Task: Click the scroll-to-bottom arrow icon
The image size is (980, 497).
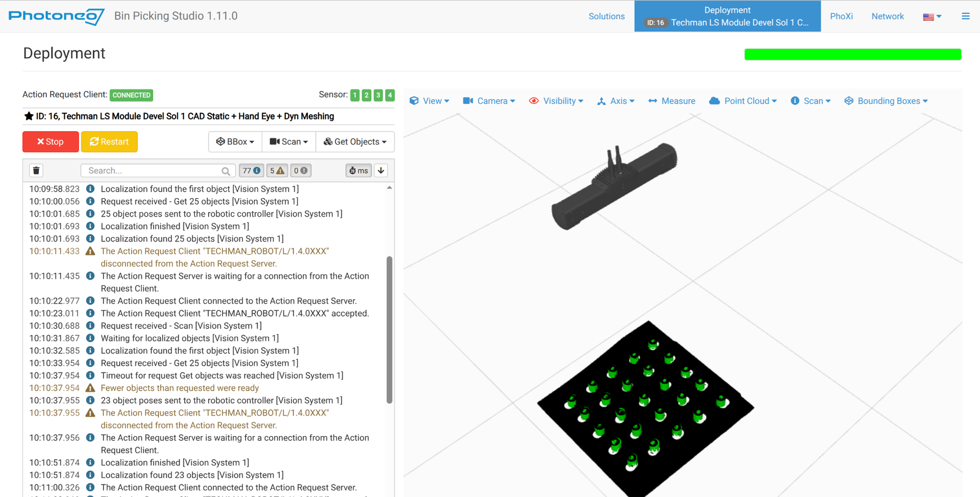Action: tap(381, 171)
